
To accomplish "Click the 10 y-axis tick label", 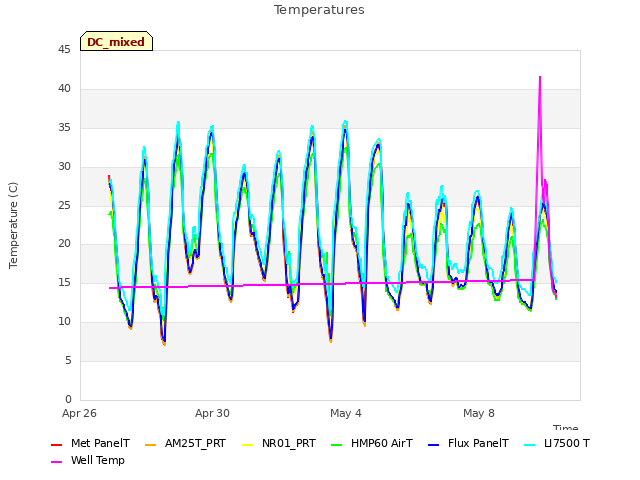I will (x=64, y=322).
